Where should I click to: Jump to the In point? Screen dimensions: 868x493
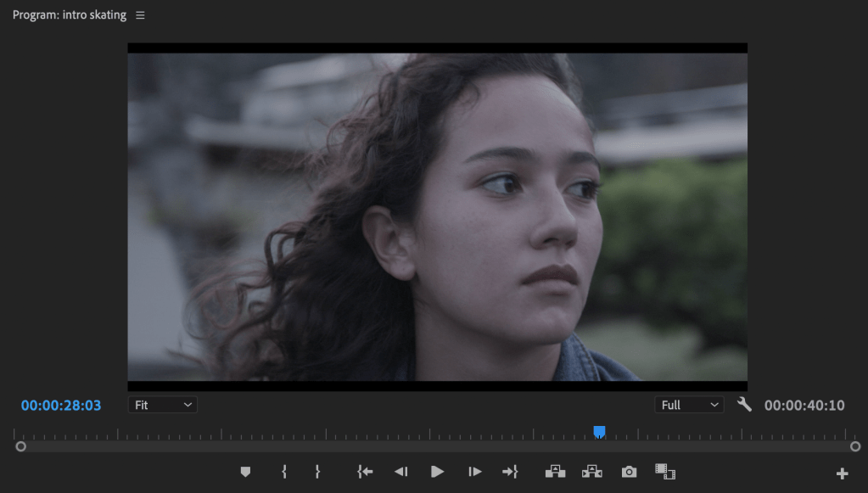[x=365, y=472]
